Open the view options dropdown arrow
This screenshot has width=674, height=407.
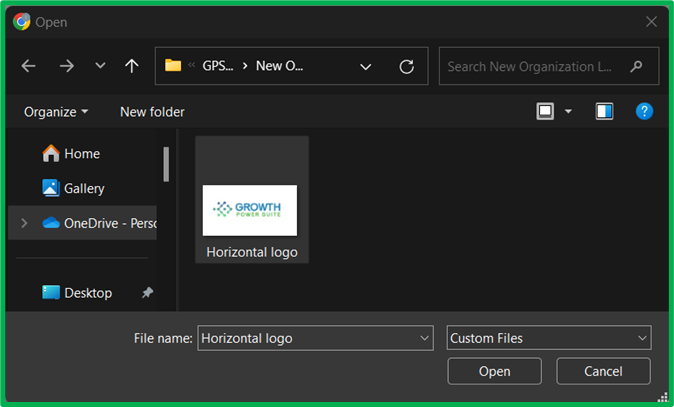point(568,111)
